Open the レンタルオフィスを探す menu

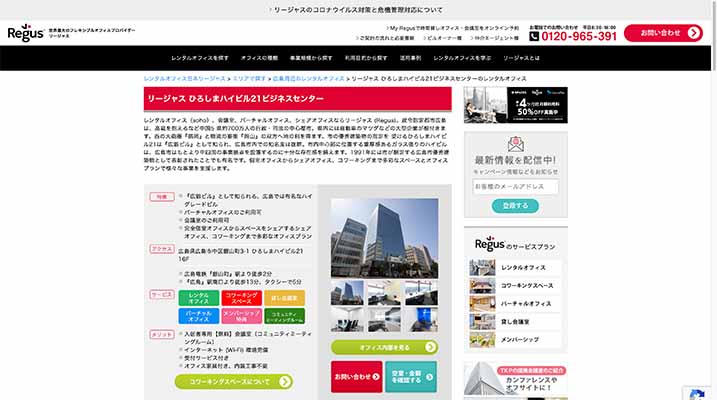(x=200, y=58)
